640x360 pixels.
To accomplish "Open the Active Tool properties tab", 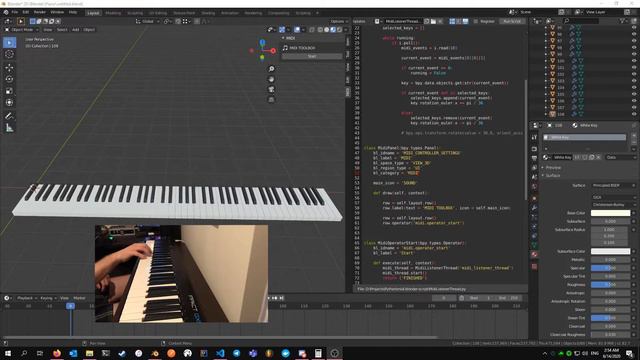I will [x=534, y=138].
